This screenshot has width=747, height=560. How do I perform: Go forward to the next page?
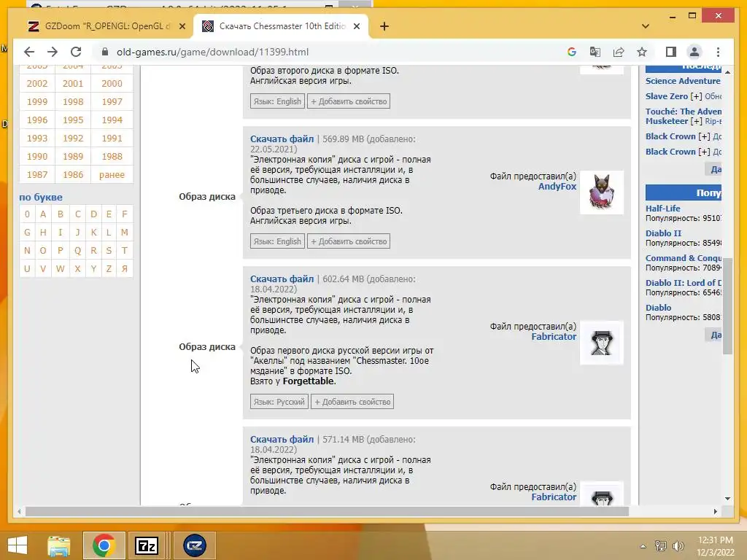[53, 52]
